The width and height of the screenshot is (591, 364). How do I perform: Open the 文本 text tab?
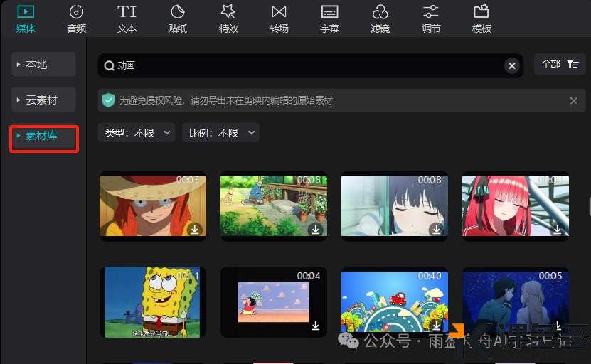pyautogui.click(x=127, y=19)
